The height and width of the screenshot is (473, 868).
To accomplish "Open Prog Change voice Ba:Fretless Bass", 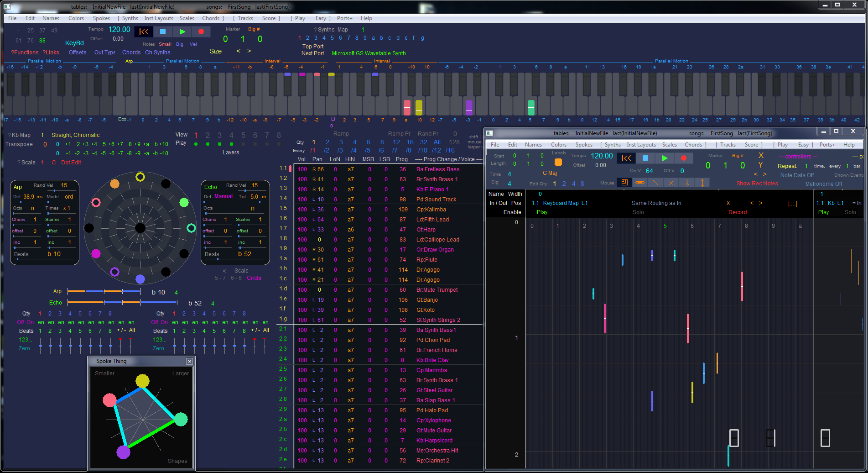I will pos(437,169).
